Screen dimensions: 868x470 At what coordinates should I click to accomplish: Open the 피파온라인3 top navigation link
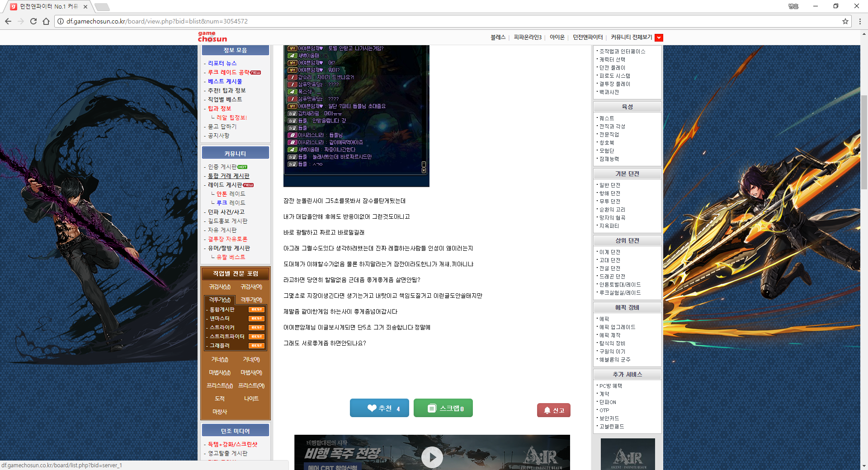(528, 38)
